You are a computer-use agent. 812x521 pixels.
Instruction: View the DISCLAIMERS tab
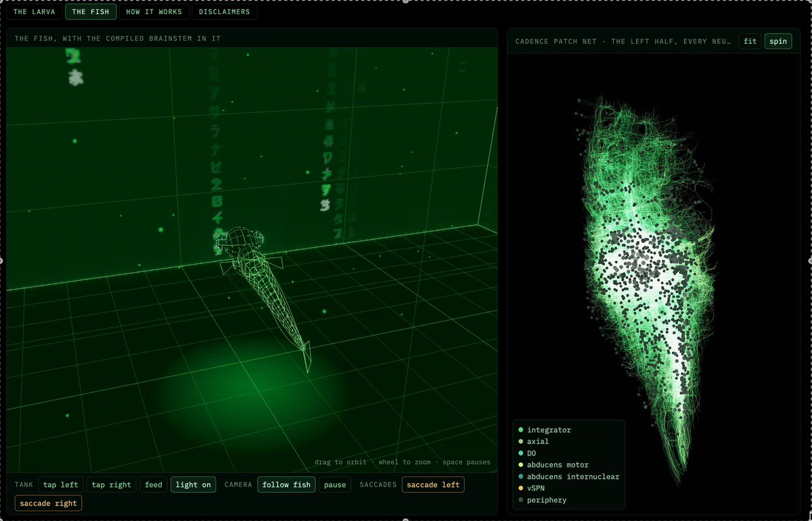click(225, 12)
